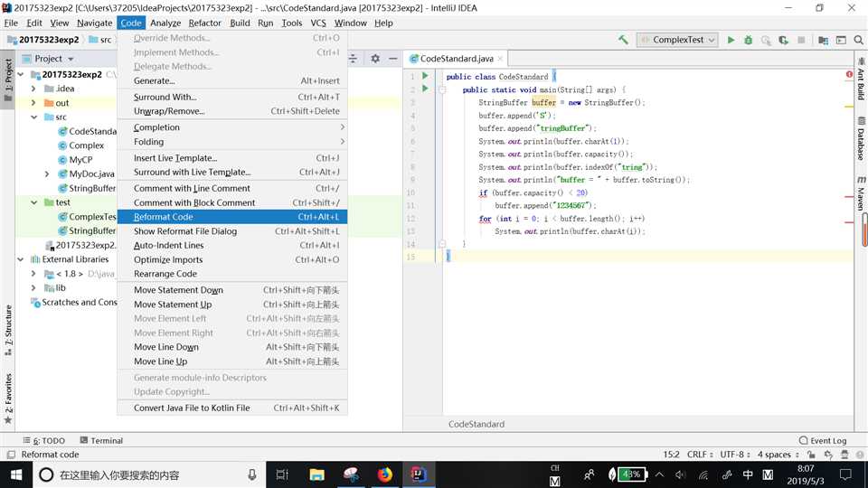Click the collapse all icon in Project panel

coord(354,58)
